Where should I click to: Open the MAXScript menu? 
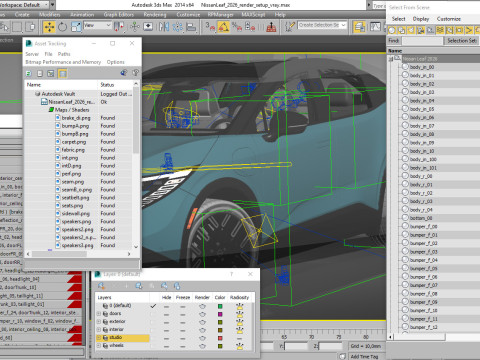[x=253, y=14]
